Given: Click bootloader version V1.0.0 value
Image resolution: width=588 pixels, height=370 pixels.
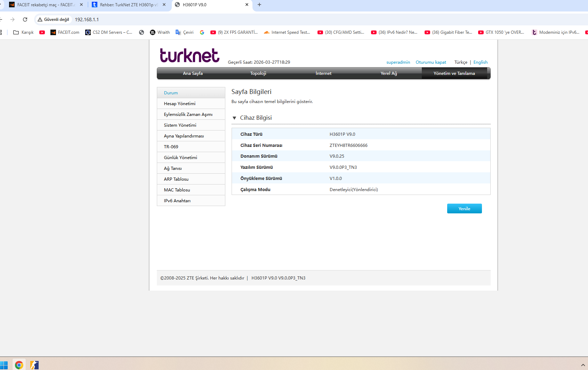Looking at the screenshot, I should click(x=336, y=179).
